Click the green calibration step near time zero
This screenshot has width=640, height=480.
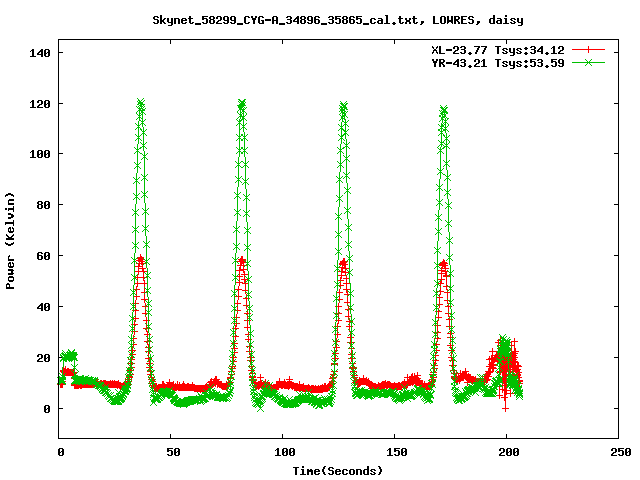click(x=69, y=356)
